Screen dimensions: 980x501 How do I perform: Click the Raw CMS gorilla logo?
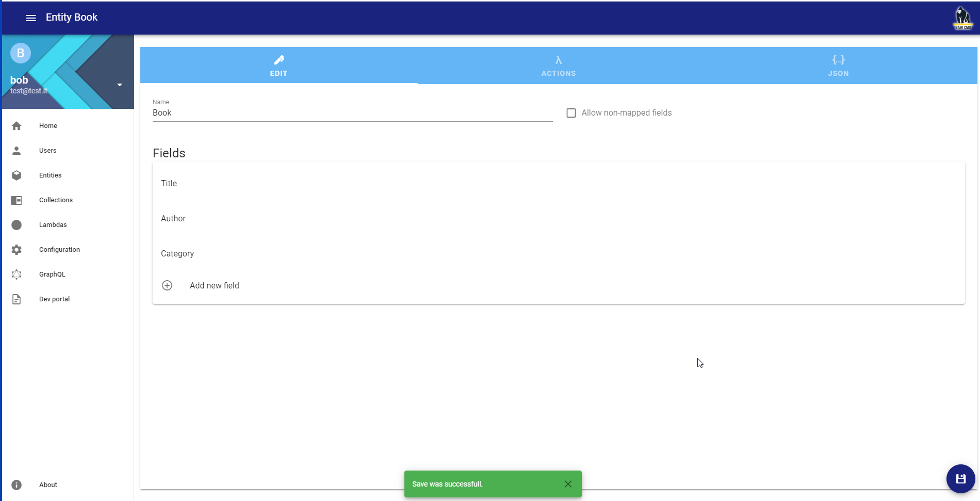pos(962,18)
